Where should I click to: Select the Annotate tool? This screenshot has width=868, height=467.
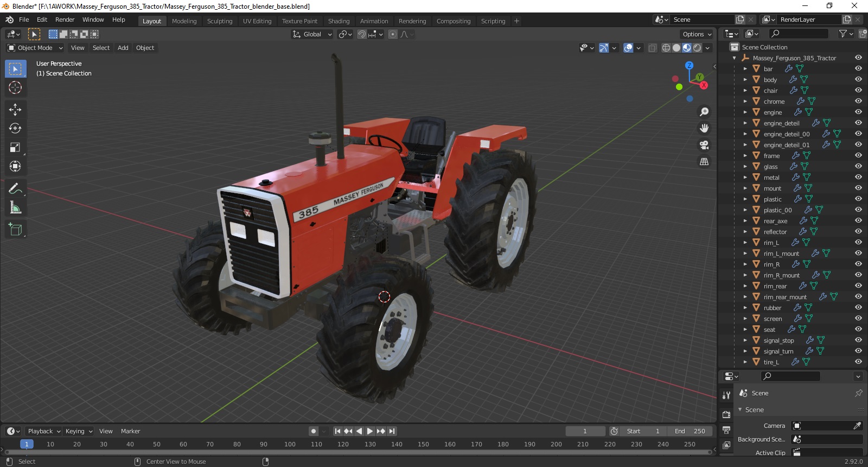tap(15, 189)
